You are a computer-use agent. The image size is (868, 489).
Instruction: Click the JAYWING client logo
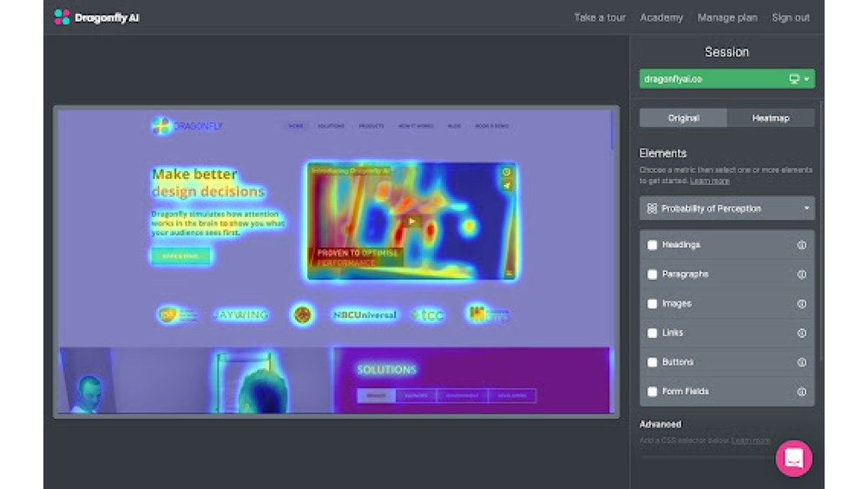click(240, 314)
